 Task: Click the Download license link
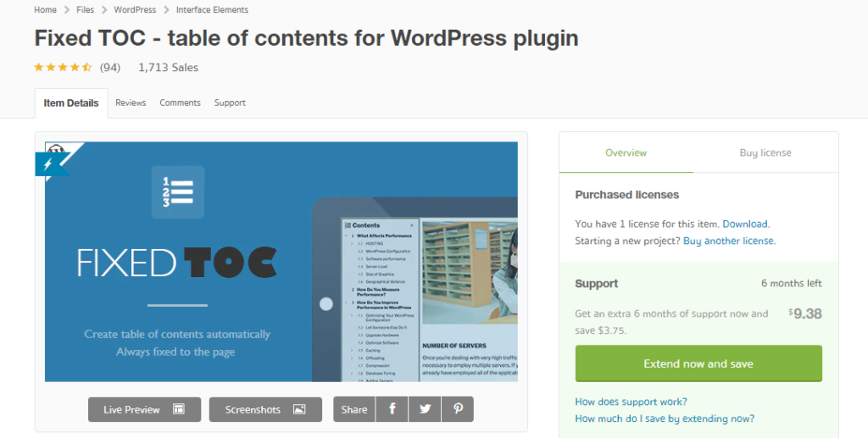coord(745,224)
